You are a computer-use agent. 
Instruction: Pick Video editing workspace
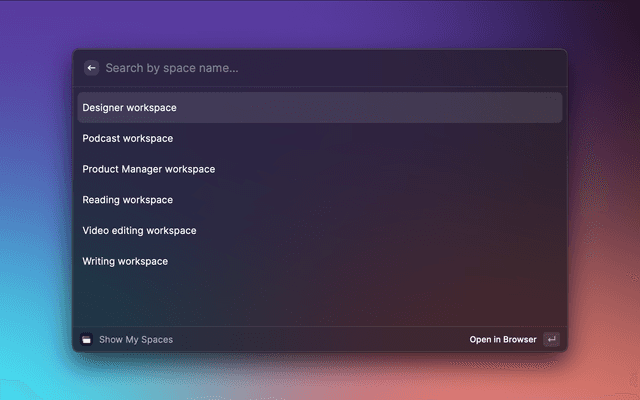pos(320,231)
